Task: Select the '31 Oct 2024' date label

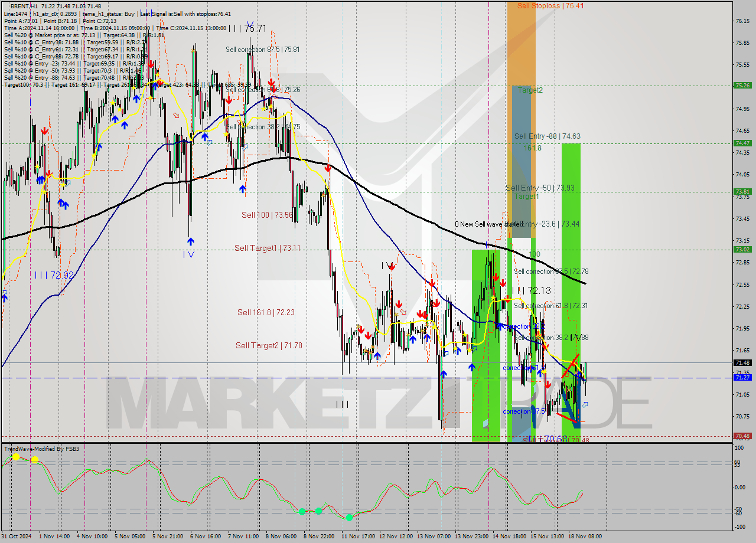Action: click(x=17, y=537)
